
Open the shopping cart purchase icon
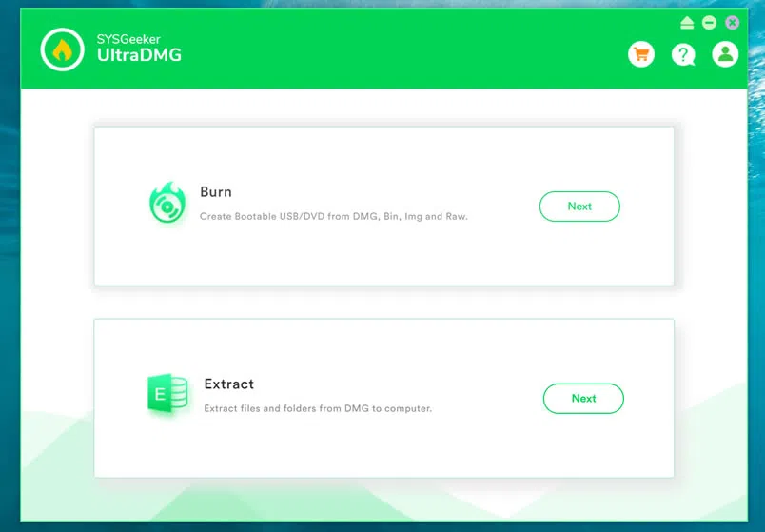(x=641, y=54)
